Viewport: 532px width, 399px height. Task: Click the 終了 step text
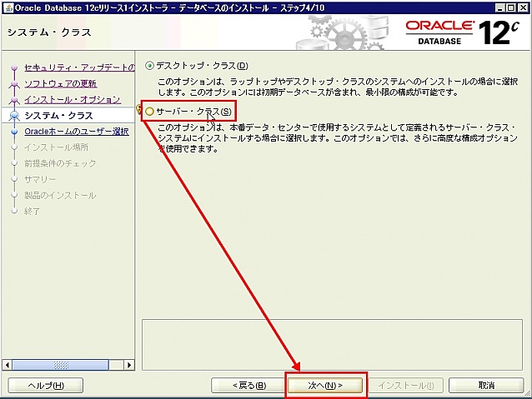(x=32, y=211)
